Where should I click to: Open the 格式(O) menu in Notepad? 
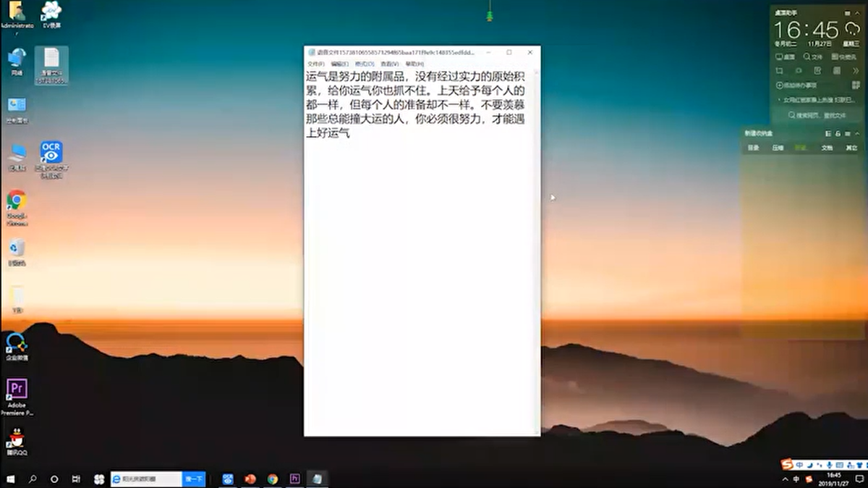click(365, 64)
